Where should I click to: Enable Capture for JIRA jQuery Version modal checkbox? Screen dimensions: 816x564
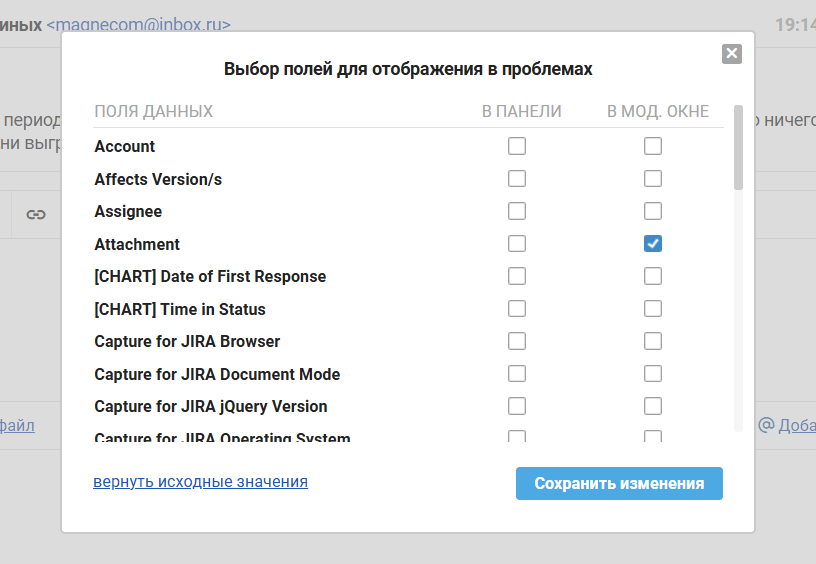pyautogui.click(x=653, y=406)
